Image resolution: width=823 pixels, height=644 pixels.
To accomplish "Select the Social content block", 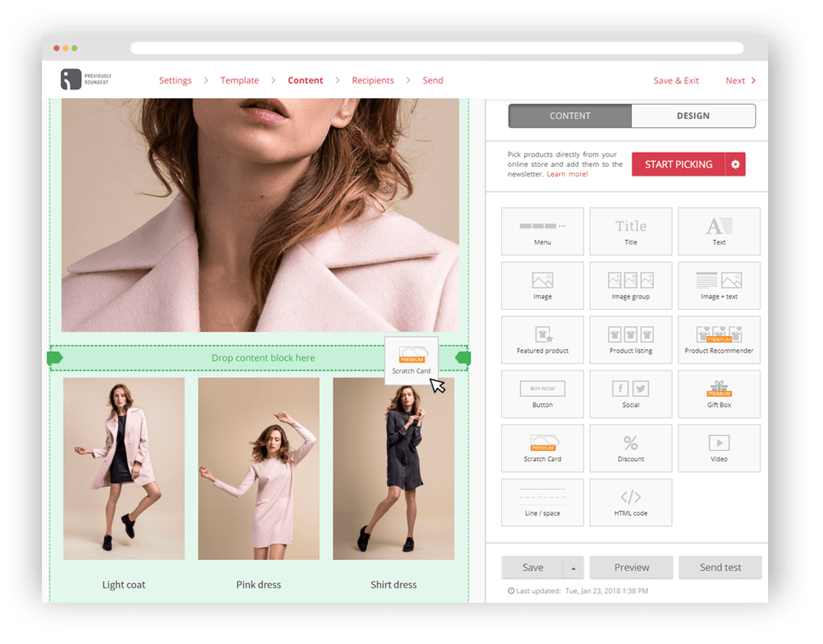I will [x=631, y=394].
